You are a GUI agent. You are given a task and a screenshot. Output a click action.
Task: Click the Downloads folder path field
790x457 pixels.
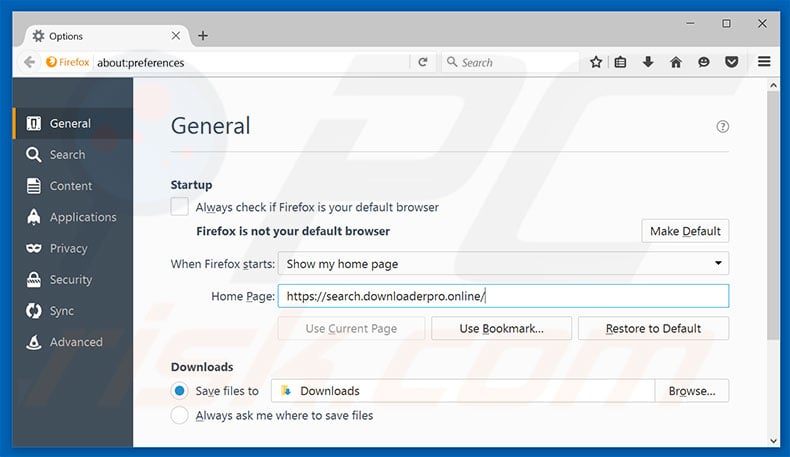pyautogui.click(x=463, y=391)
